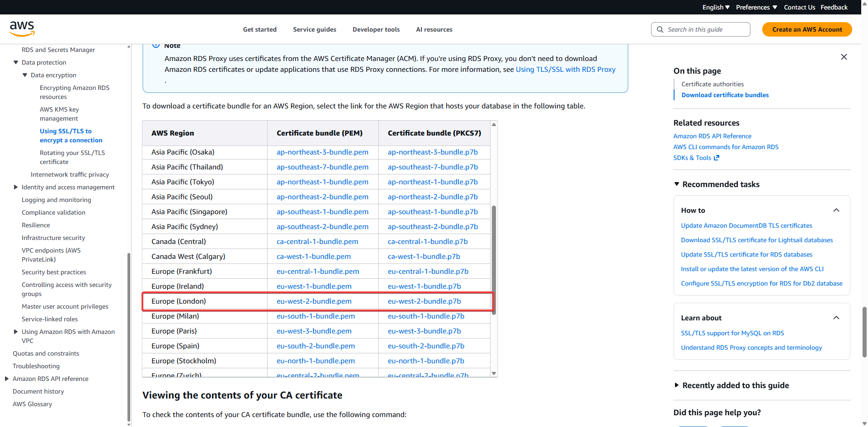Open Install or update latest AWS CLI link

point(752,269)
